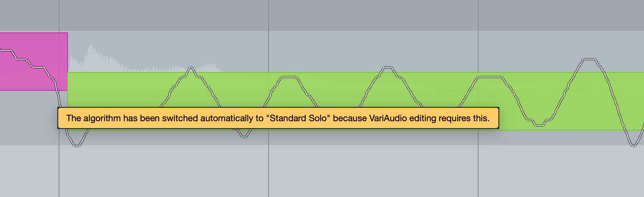Image resolution: width=644 pixels, height=197 pixels.
Task: Click the pitch curve dip at far right edge
Action: pos(634,145)
